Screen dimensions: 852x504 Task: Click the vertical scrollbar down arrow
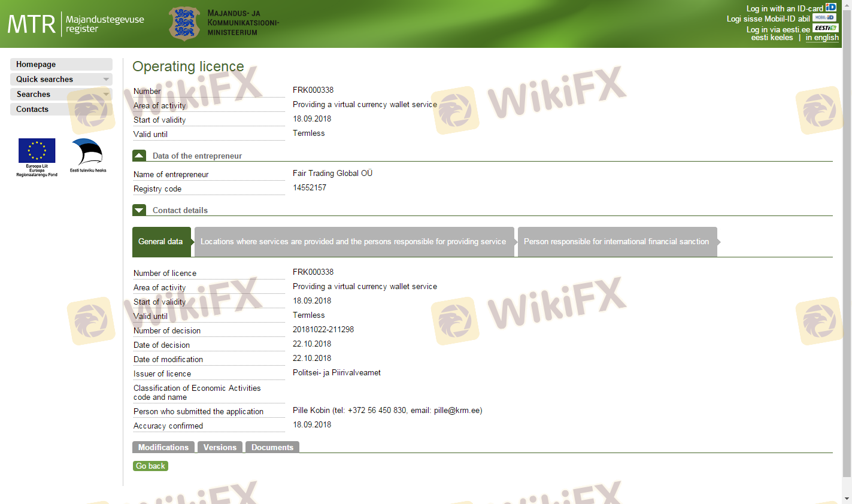(x=847, y=499)
